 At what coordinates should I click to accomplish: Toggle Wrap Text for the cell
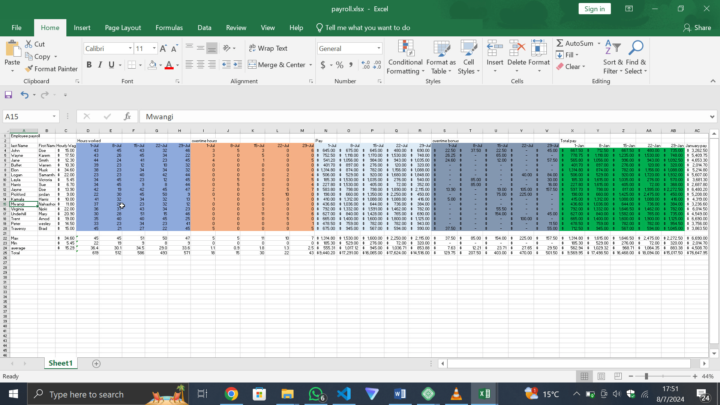click(267, 48)
